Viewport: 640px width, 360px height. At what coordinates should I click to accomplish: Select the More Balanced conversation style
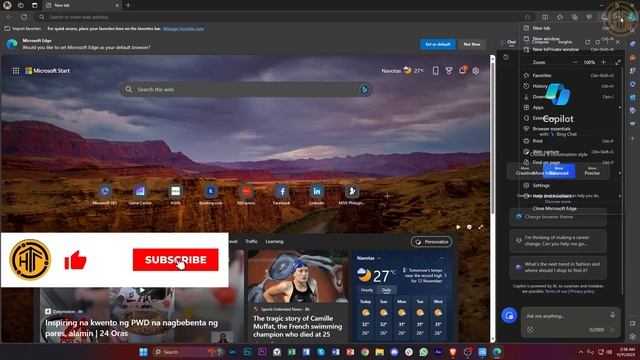pyautogui.click(x=559, y=171)
